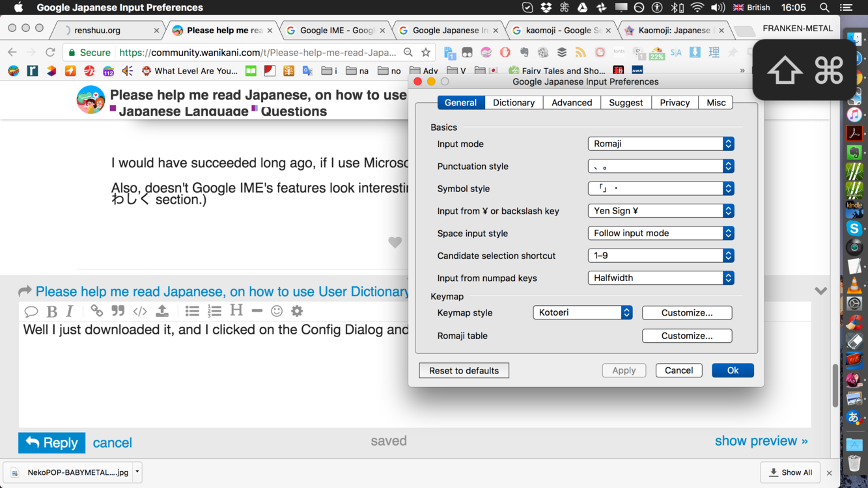The width and height of the screenshot is (868, 488).
Task: Click Cancel in the preferences dialog
Action: [679, 370]
